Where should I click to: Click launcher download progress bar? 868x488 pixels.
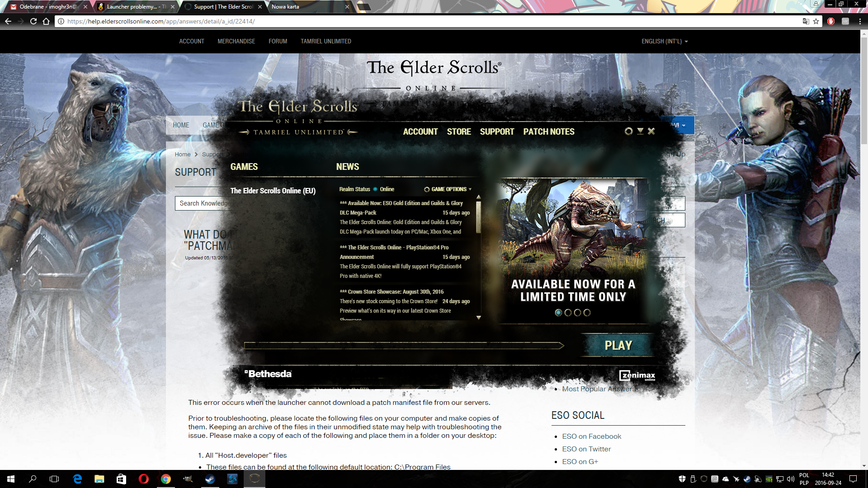[404, 346]
